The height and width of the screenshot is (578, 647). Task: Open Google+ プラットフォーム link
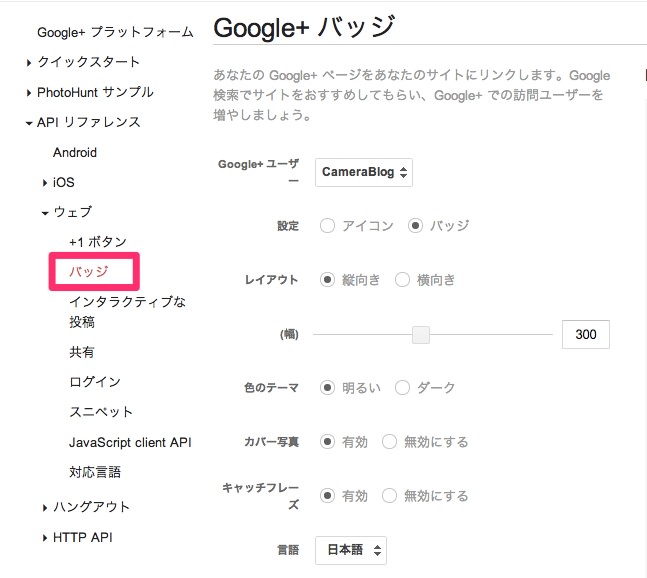(x=115, y=32)
